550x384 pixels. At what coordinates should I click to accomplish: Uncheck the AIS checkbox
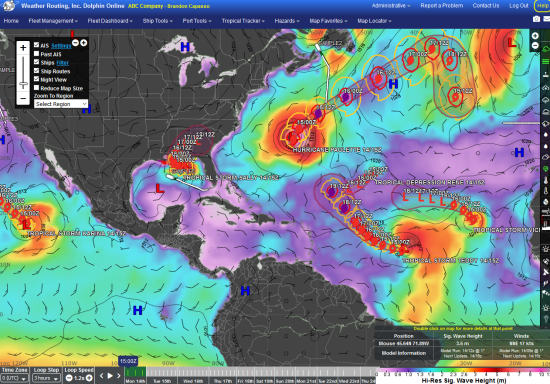pos(36,45)
